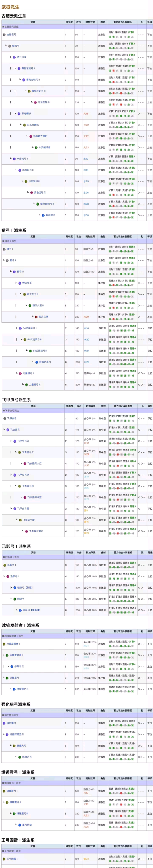153x868 pixels.
Task: Click the 火27 element value for 彩鸟超大喇叭
Action: pos(86,137)
